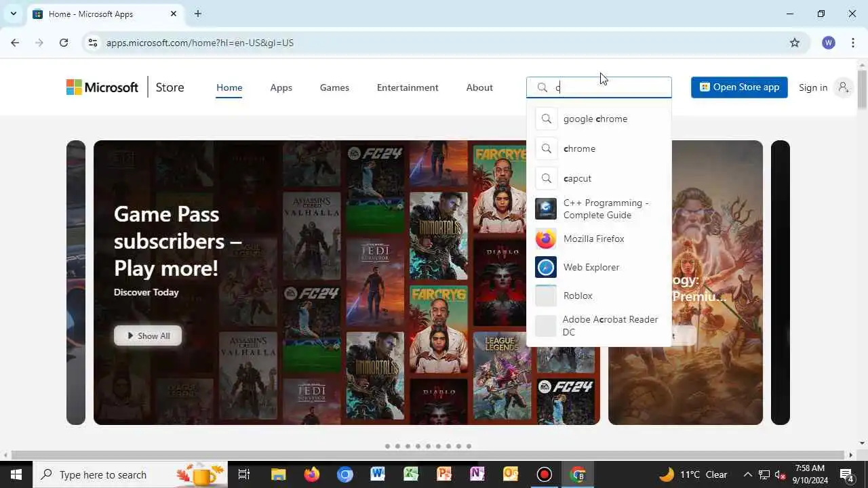Show hidden system tray icons
Image resolution: width=868 pixels, height=488 pixels.
(x=747, y=474)
